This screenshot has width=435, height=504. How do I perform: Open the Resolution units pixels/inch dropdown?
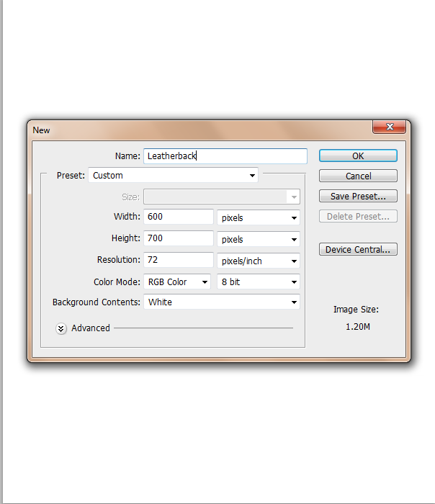[259, 261]
